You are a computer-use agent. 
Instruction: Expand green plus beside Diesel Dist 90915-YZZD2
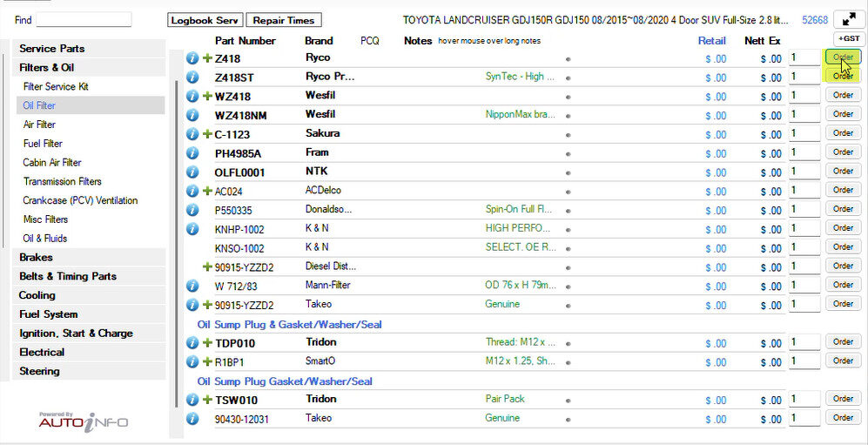point(207,266)
